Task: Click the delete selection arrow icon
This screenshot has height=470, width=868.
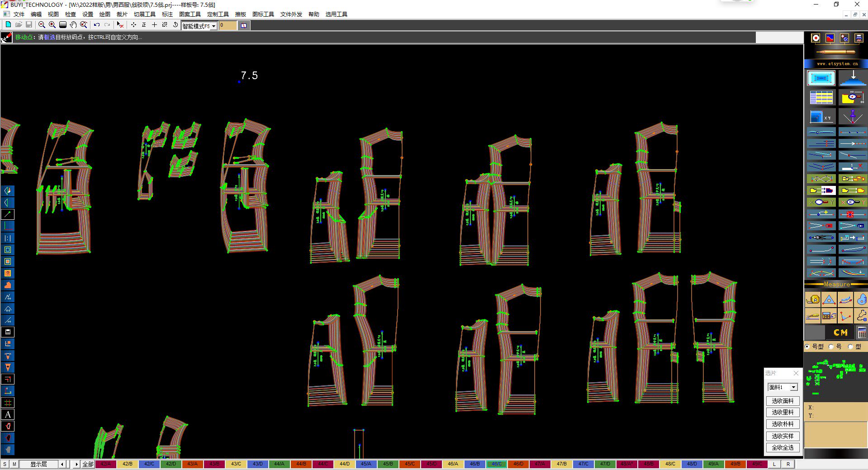Action: (x=120, y=25)
